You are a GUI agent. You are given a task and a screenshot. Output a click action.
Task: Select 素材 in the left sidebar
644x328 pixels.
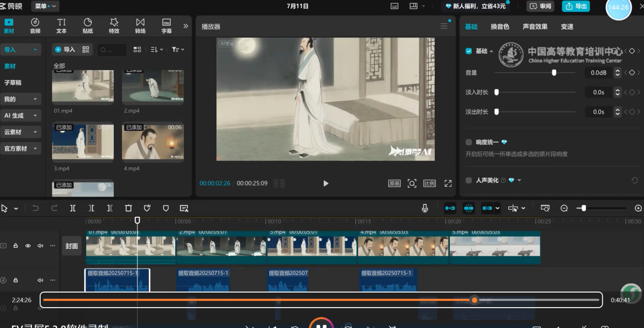tap(10, 66)
